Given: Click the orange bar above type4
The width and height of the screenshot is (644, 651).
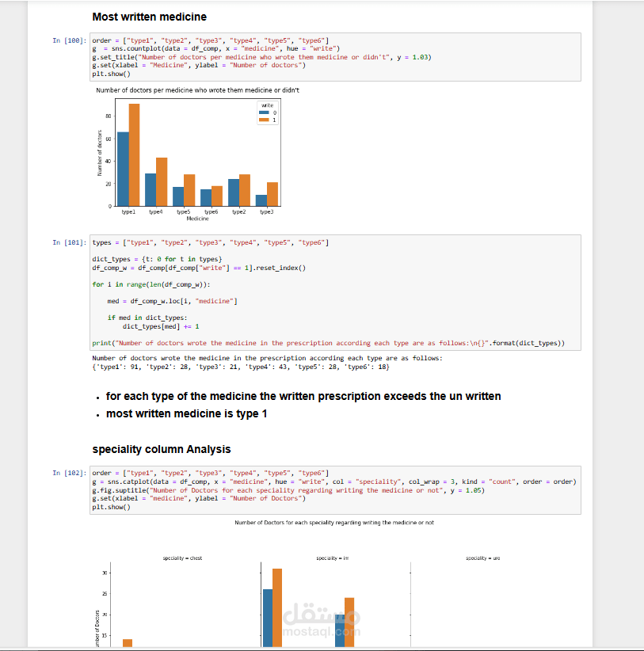Looking at the screenshot, I should (162, 182).
